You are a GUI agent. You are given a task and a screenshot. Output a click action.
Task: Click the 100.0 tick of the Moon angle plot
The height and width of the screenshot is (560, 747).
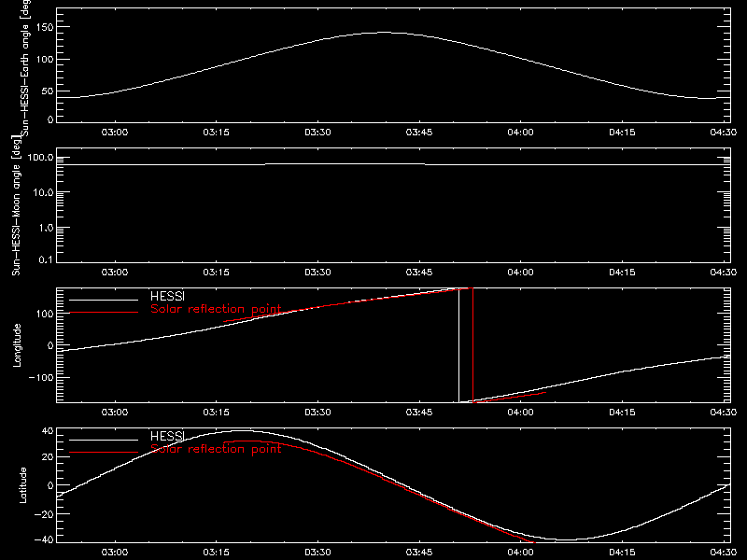pos(40,158)
